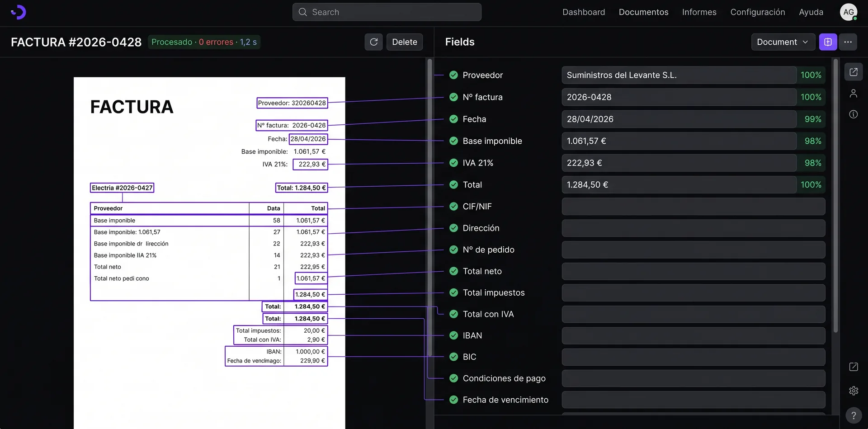Image resolution: width=868 pixels, height=429 pixels.
Task: Edit the Fecha value 28/04/2026
Action: [x=679, y=119]
